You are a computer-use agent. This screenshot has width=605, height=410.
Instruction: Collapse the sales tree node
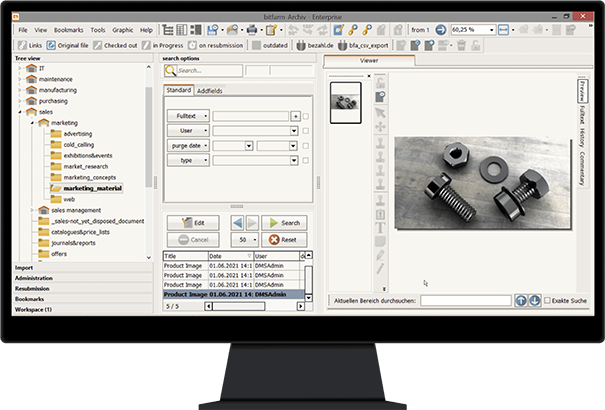20,112
